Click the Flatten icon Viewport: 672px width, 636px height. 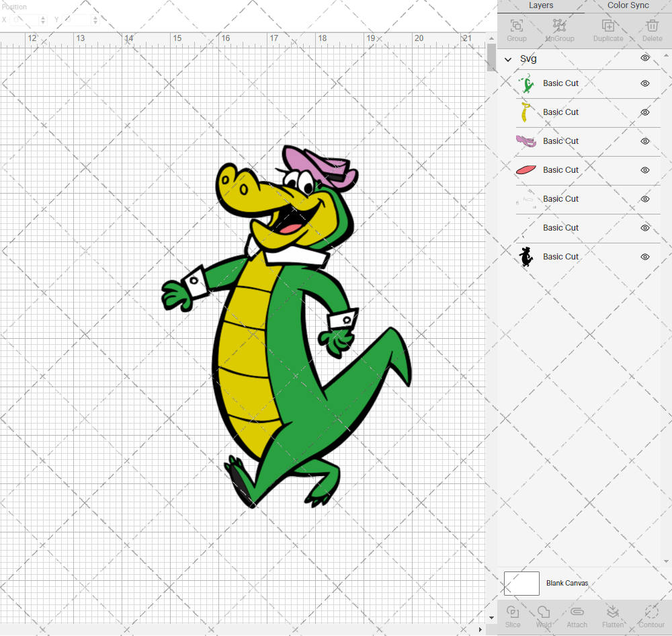[612, 612]
